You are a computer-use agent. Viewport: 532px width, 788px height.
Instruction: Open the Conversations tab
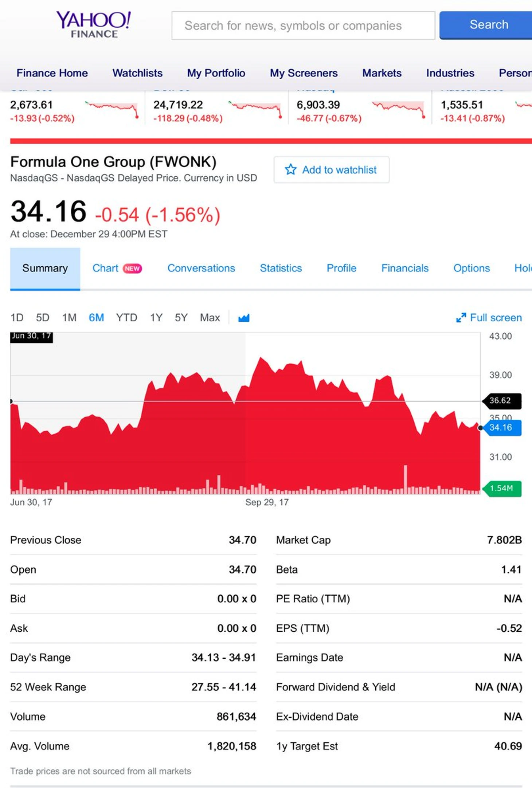point(201,268)
